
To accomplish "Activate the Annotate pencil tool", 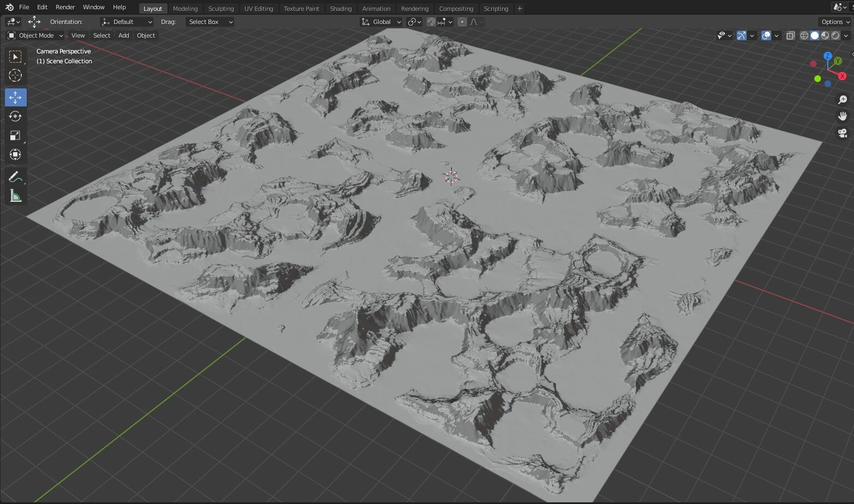I will pyautogui.click(x=15, y=177).
